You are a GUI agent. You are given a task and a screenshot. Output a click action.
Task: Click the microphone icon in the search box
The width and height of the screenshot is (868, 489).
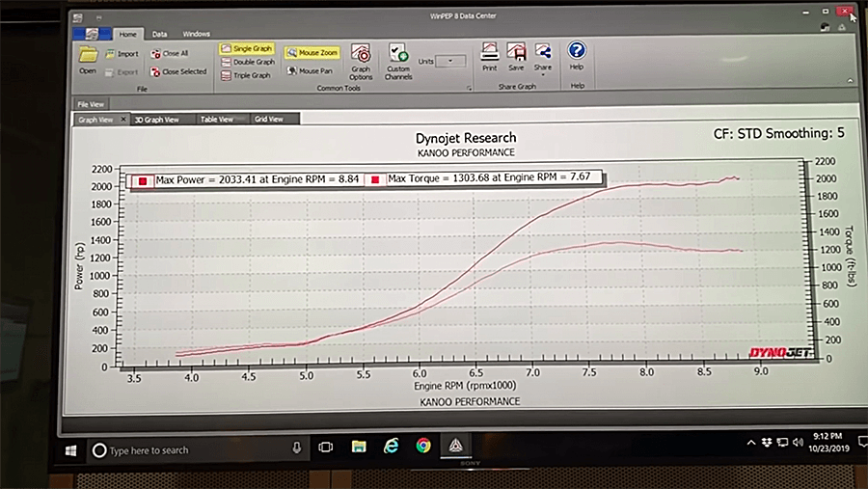(x=297, y=448)
